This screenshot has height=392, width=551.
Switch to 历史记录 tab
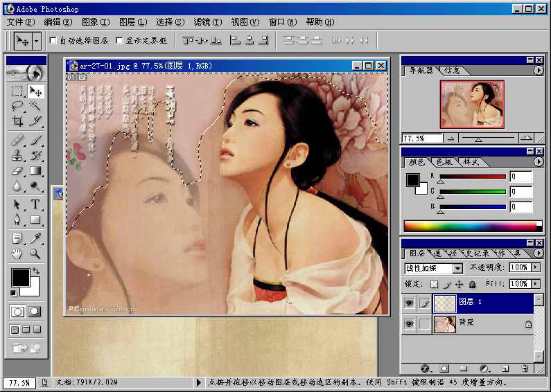(x=477, y=253)
